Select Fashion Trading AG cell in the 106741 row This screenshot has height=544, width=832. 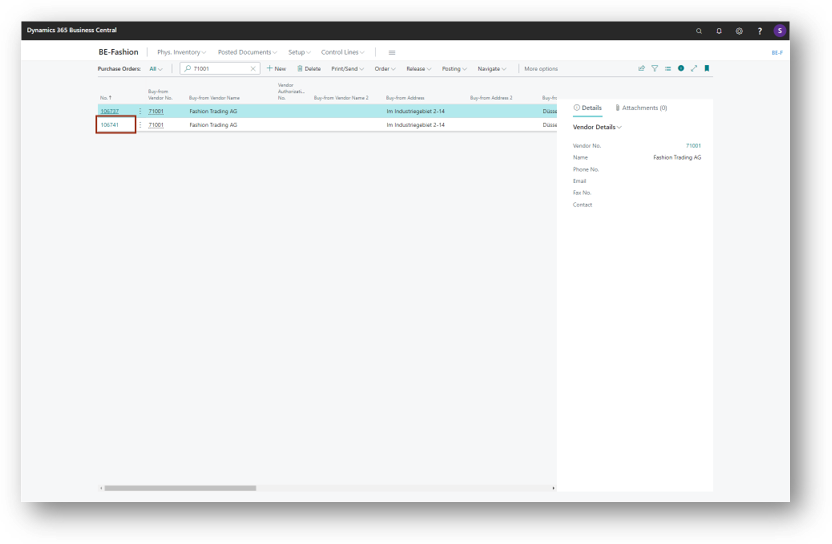pyautogui.click(x=213, y=125)
